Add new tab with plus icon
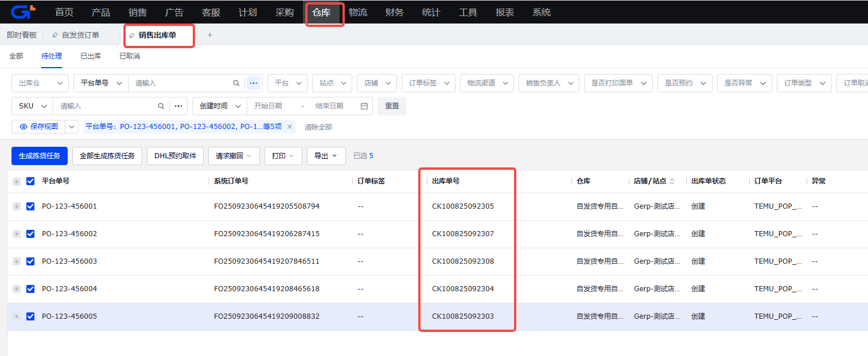Image resolution: width=868 pixels, height=356 pixels. pos(209,35)
